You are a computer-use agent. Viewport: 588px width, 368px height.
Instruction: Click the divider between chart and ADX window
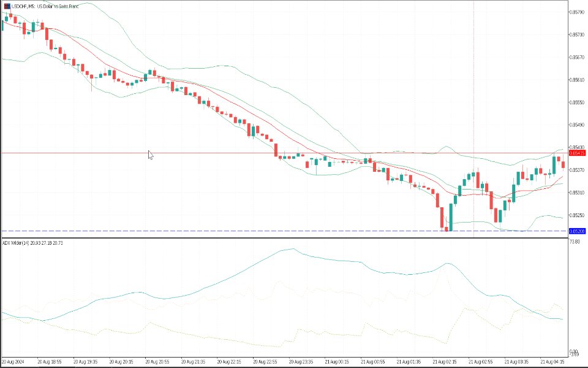click(x=284, y=238)
